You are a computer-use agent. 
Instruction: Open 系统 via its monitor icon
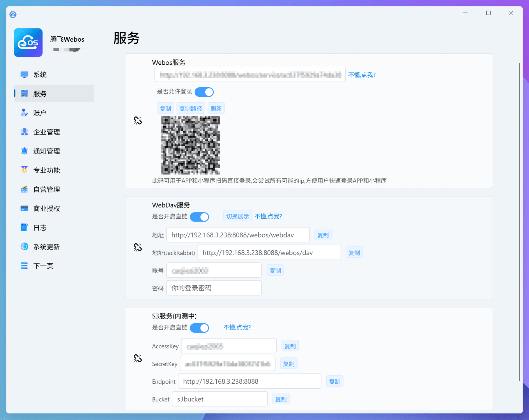[x=24, y=75]
